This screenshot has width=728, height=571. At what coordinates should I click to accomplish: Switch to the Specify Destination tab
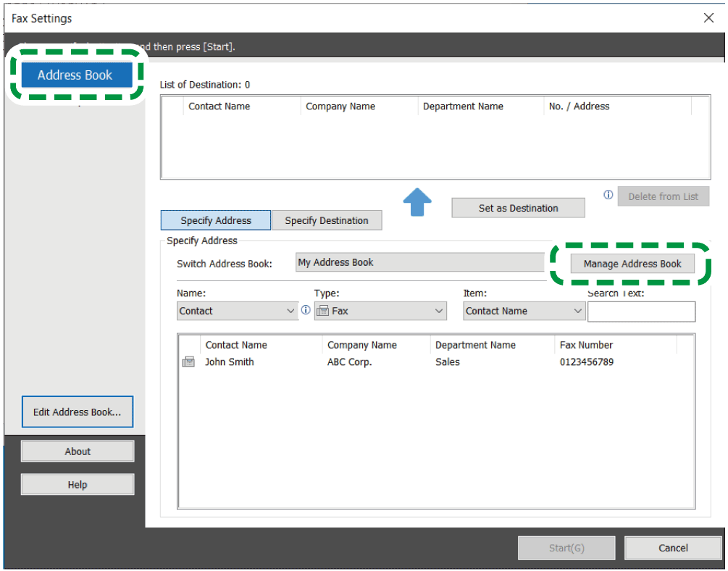click(327, 220)
